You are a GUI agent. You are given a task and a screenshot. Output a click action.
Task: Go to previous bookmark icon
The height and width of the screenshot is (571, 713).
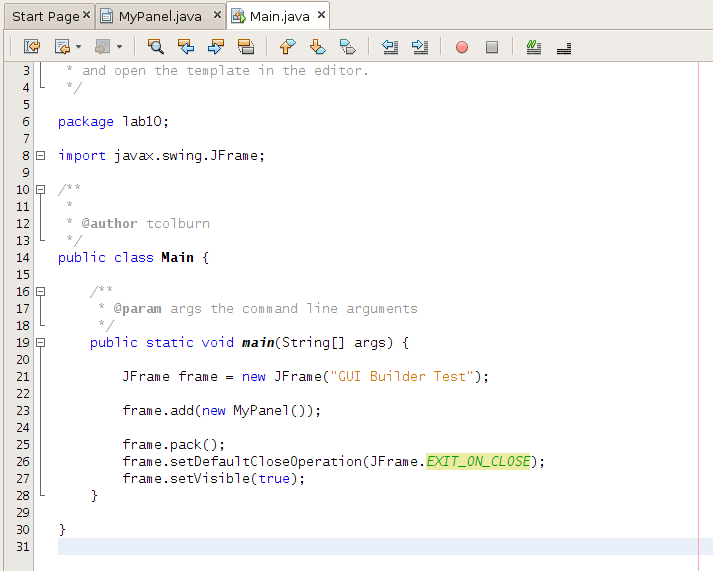(x=287, y=46)
